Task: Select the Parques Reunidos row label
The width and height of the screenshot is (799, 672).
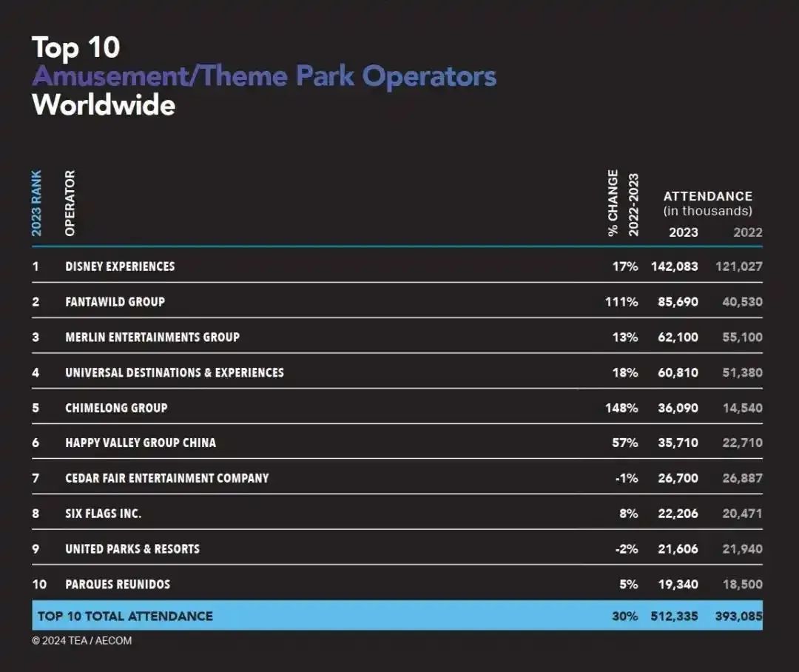Action: [x=118, y=585]
